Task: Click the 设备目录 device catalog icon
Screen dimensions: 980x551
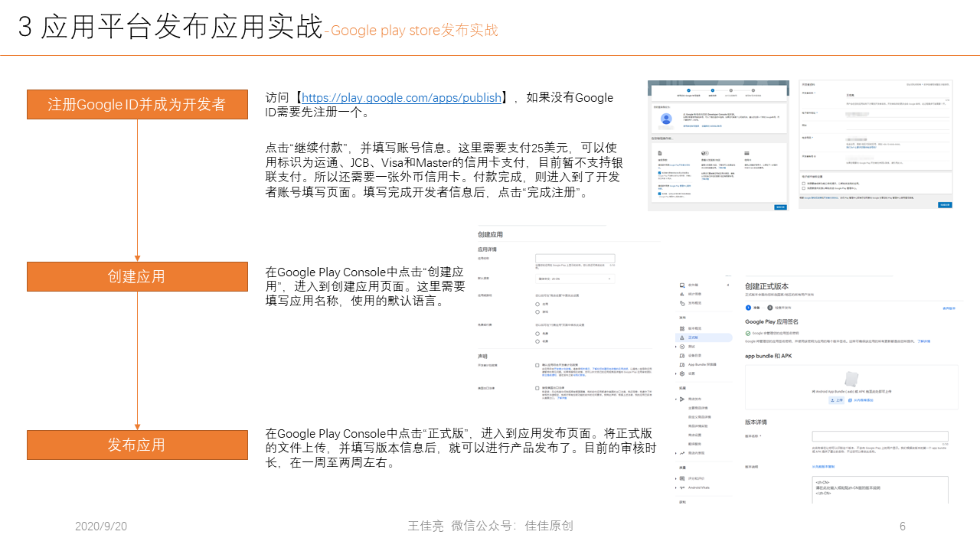Action: click(682, 355)
